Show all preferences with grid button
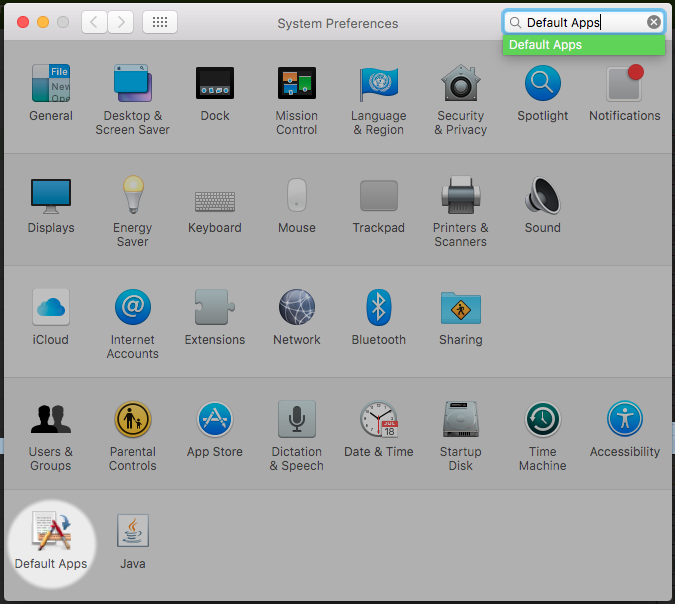Image resolution: width=675 pixels, height=604 pixels. tap(160, 22)
